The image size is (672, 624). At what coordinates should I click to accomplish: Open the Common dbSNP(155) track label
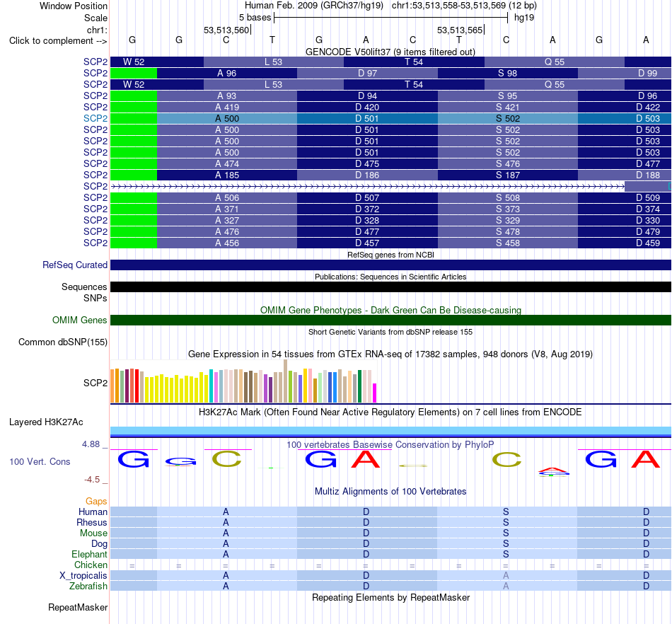pos(62,342)
